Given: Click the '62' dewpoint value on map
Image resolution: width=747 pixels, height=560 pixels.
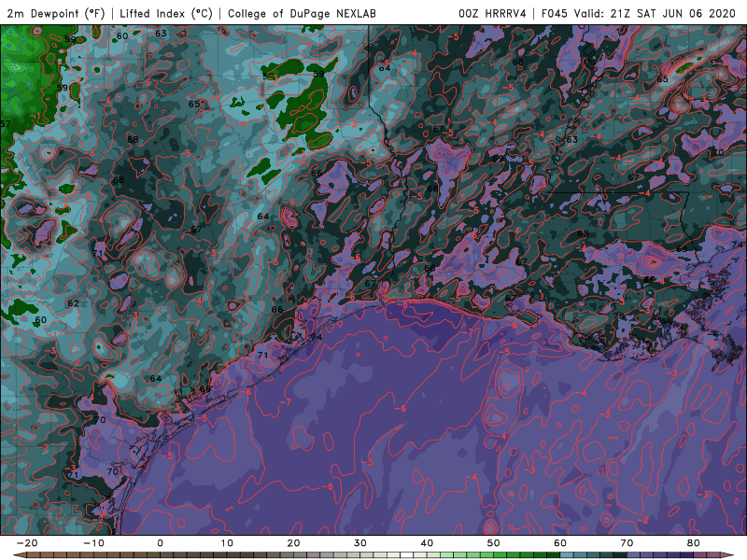Looking at the screenshot, I should pyautogui.click(x=74, y=303).
